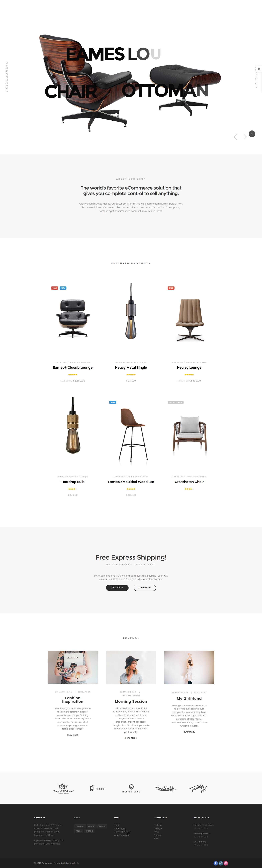The image size is (262, 868).
Task: Open the Dribbble social icon in footer
Action: coord(226,863)
